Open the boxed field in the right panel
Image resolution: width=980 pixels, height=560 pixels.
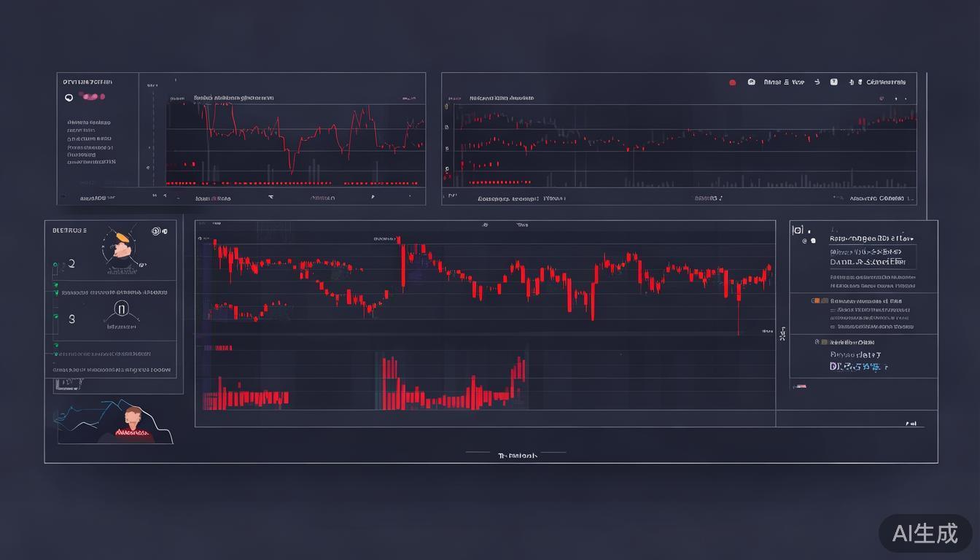872,257
